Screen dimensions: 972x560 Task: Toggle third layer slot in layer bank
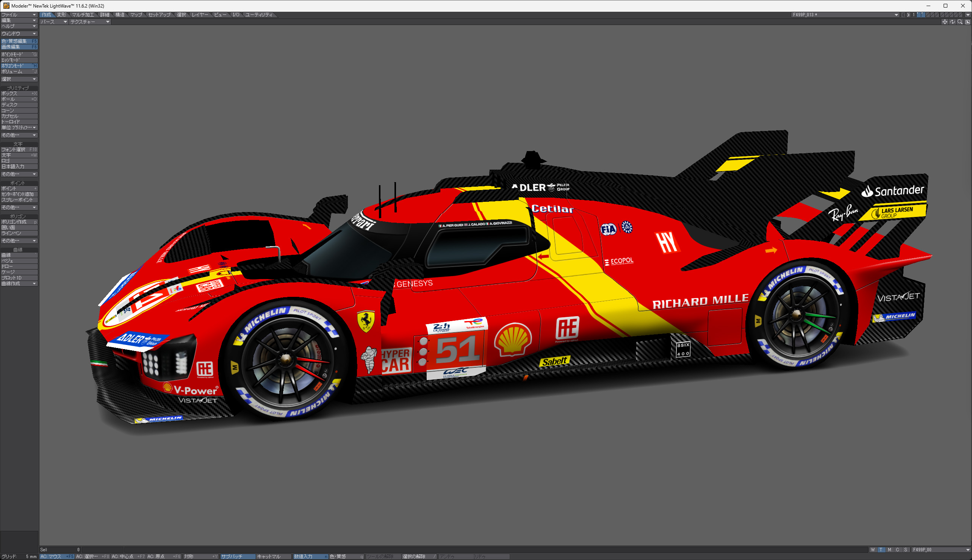pyautogui.click(x=928, y=15)
